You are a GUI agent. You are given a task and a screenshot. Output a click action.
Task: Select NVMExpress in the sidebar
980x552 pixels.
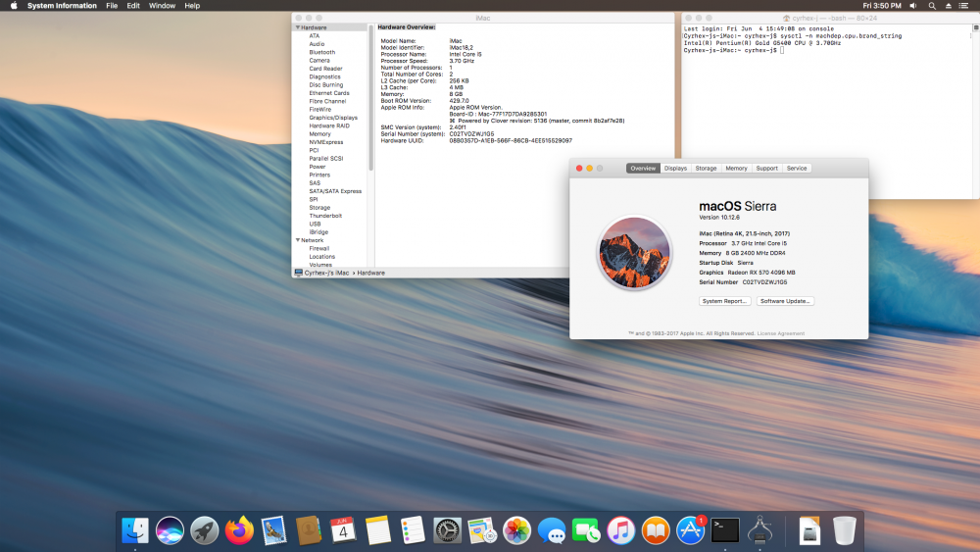pyautogui.click(x=325, y=142)
